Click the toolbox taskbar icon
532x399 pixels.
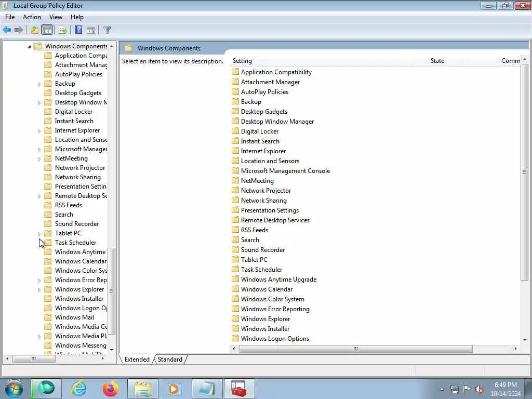(x=239, y=389)
